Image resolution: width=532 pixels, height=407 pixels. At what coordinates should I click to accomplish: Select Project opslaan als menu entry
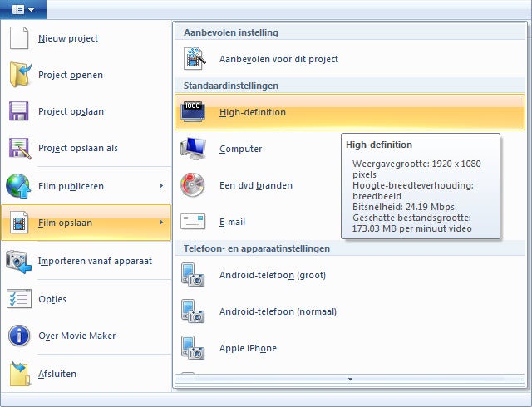tap(78, 148)
